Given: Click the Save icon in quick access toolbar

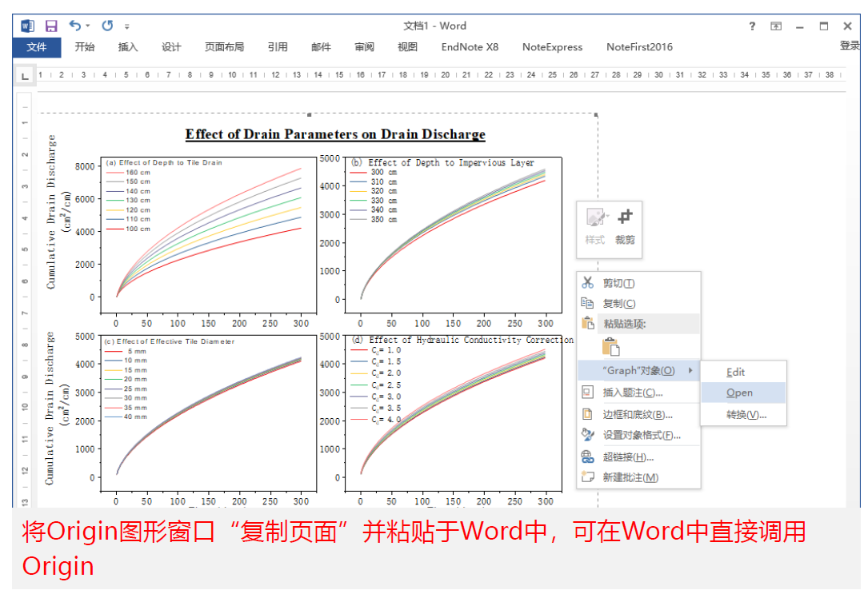Looking at the screenshot, I should (x=51, y=26).
